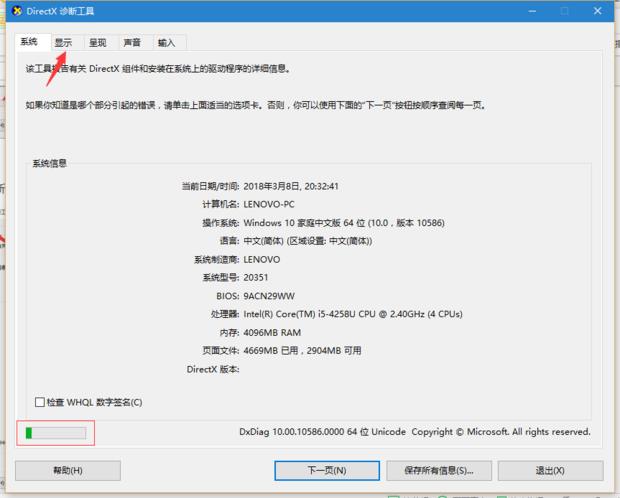Viewport: 620px width, 498px height.
Task: Close the DirectX 诊断工具 window
Action: pos(597,11)
